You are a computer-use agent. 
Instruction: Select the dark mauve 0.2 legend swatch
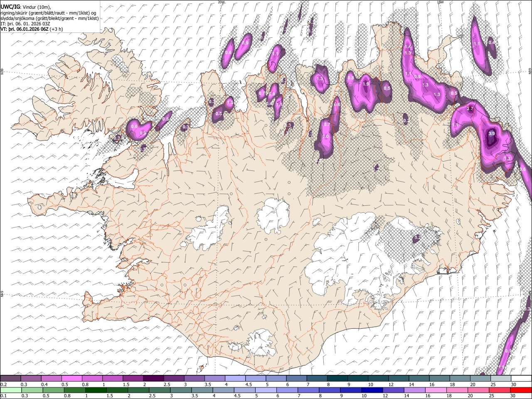tap(11, 378)
